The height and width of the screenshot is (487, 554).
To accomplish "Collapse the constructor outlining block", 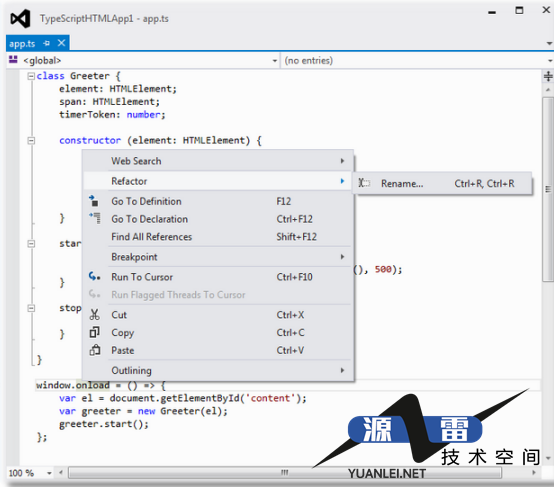I will tap(31, 141).
